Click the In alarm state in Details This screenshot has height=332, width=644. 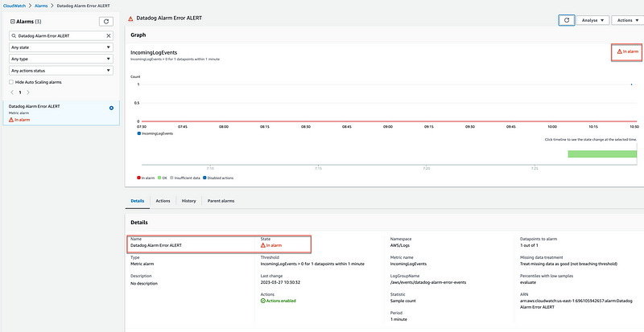point(271,245)
